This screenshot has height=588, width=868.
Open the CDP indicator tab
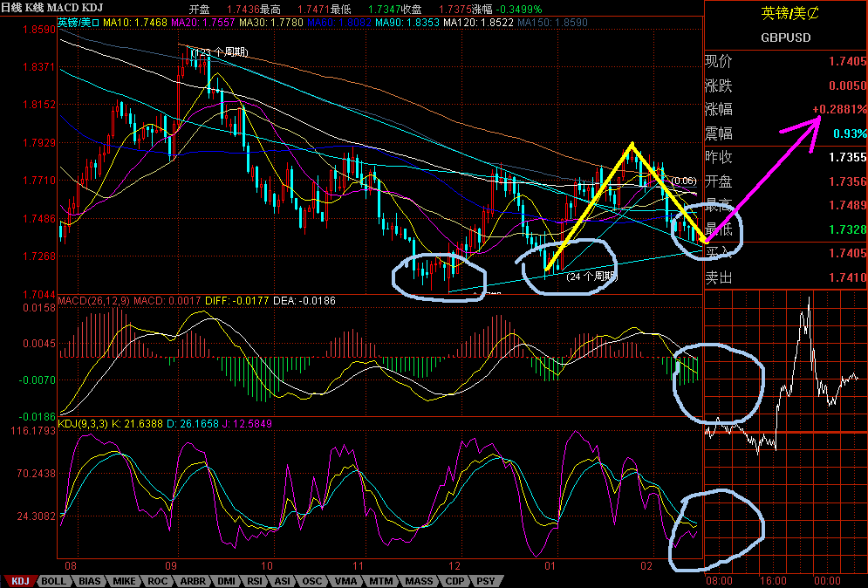click(x=455, y=581)
